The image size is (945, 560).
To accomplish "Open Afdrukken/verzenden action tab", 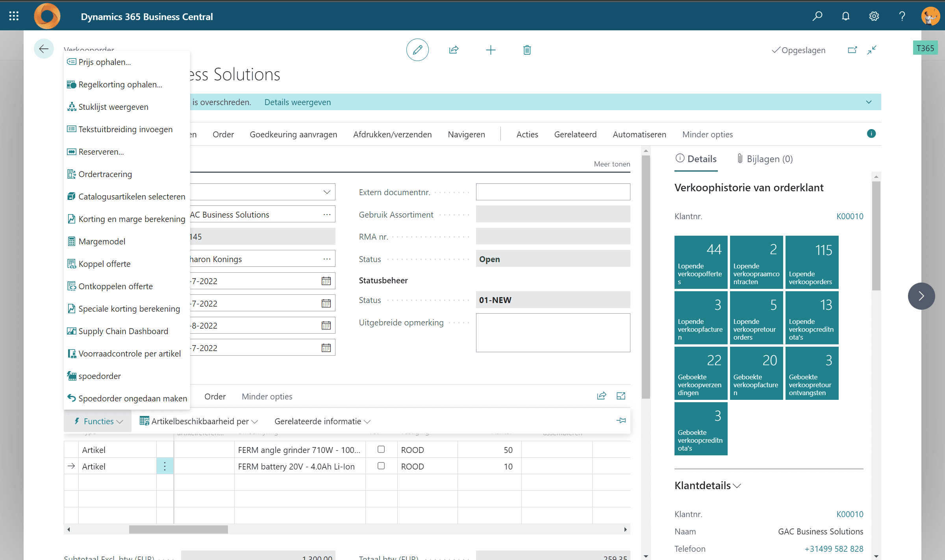I will click(x=392, y=134).
